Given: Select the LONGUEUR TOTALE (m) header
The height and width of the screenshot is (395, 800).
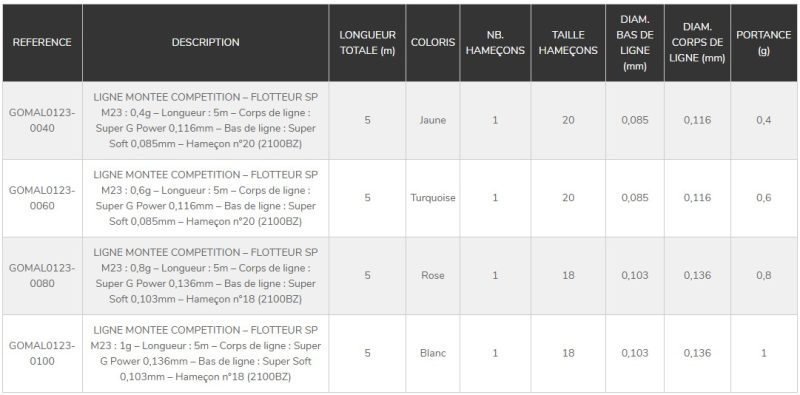Looking at the screenshot, I should [x=367, y=42].
